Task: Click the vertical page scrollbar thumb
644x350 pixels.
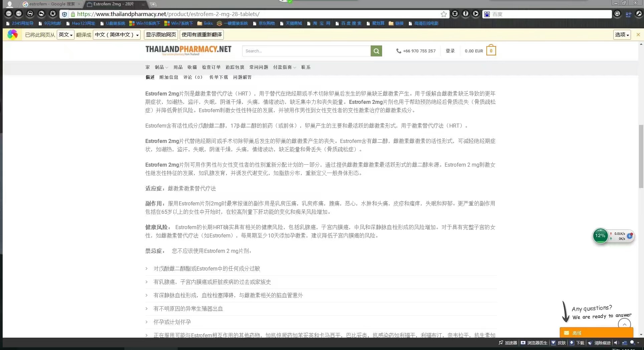Action: [x=641, y=156]
